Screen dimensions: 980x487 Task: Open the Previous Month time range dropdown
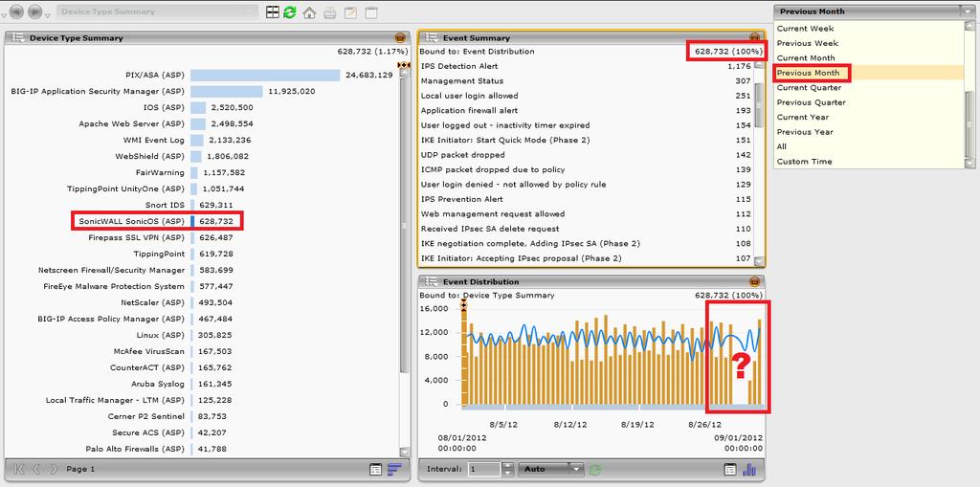875,11
